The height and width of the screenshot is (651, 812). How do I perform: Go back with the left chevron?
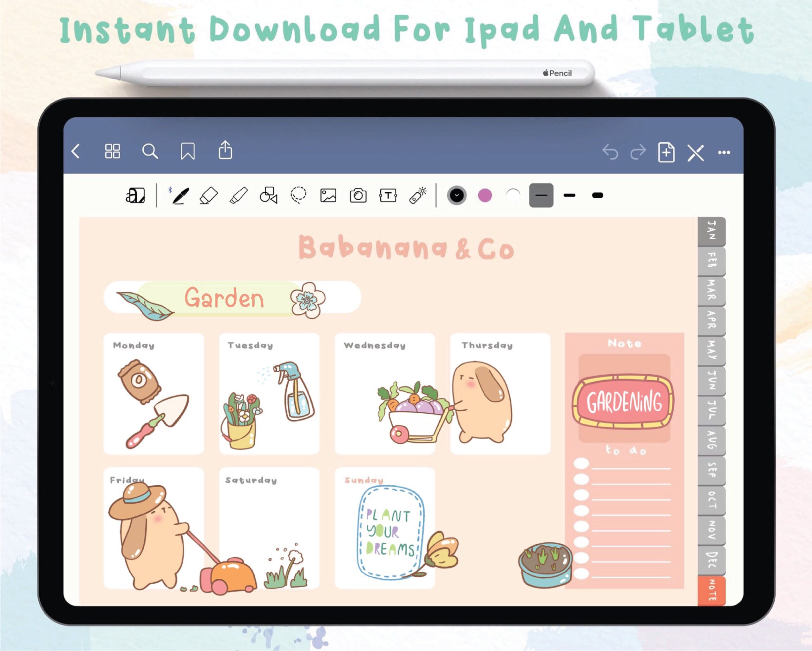click(x=76, y=151)
